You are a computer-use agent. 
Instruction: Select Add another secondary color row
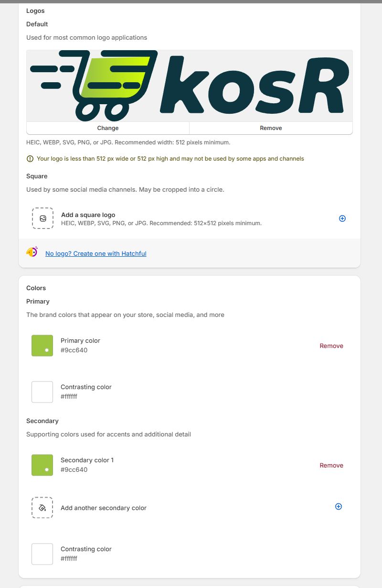(104, 508)
